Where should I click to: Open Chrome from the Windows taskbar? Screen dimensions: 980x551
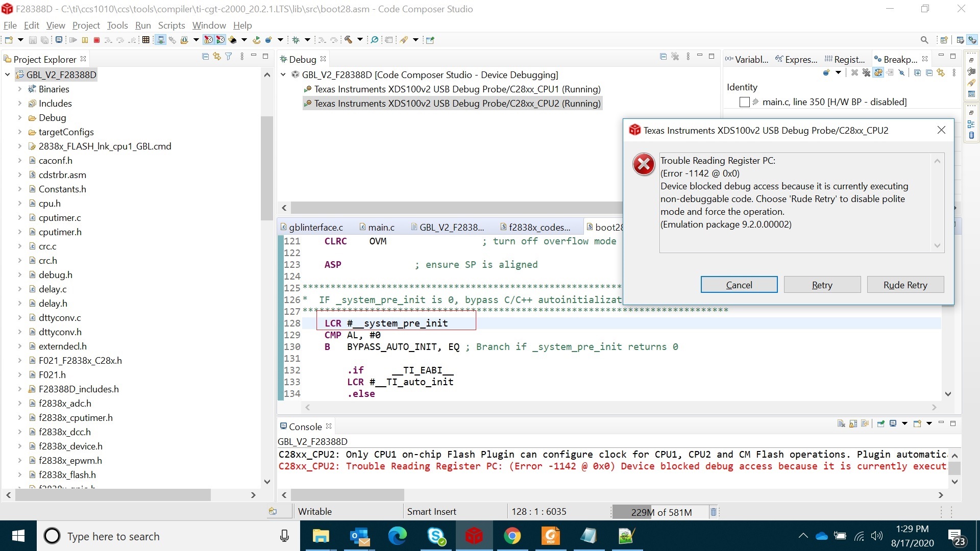[512, 536]
